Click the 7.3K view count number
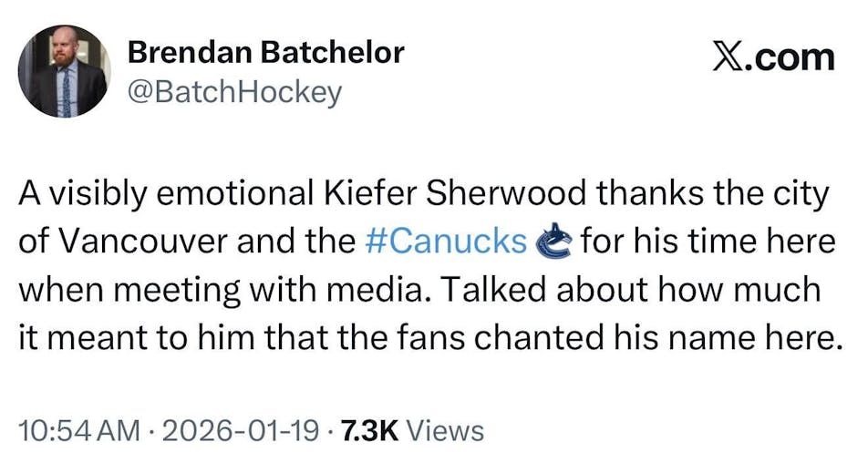Viewport: 868px width, 473px height. click(x=368, y=429)
